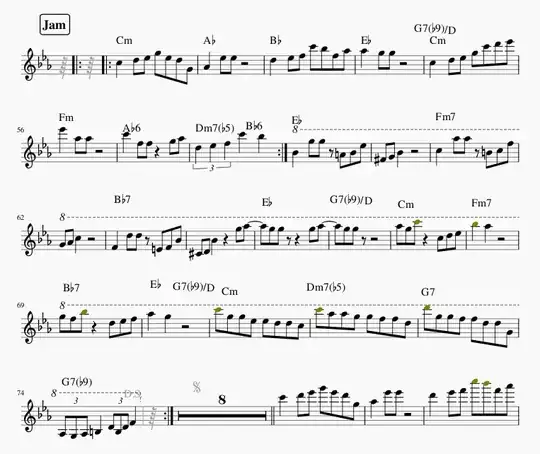540x454 pixels.
Task: Select the 8va marking above measure 62
Action: (x=62, y=217)
